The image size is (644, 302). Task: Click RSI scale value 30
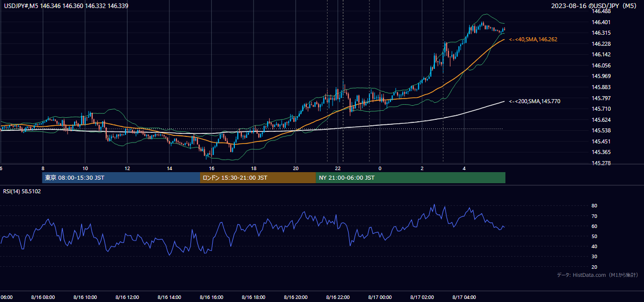(595, 257)
